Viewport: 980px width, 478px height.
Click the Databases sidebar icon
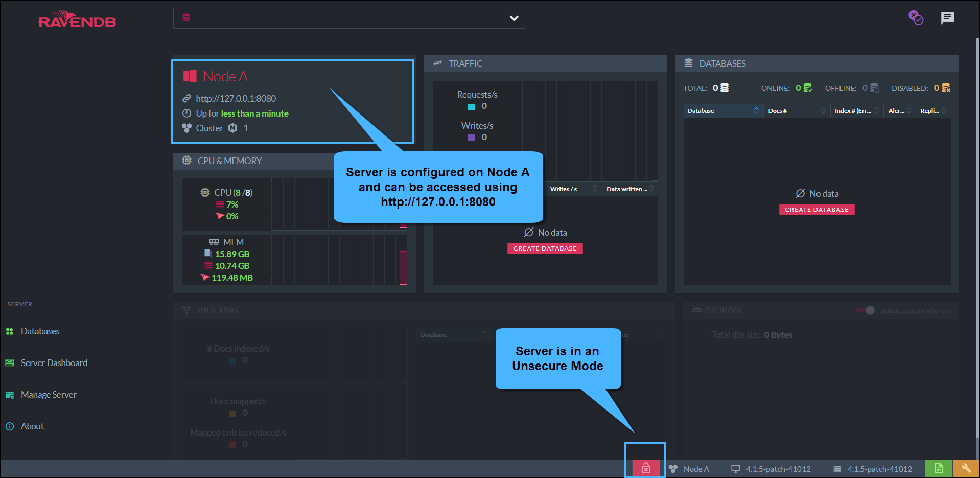point(10,331)
